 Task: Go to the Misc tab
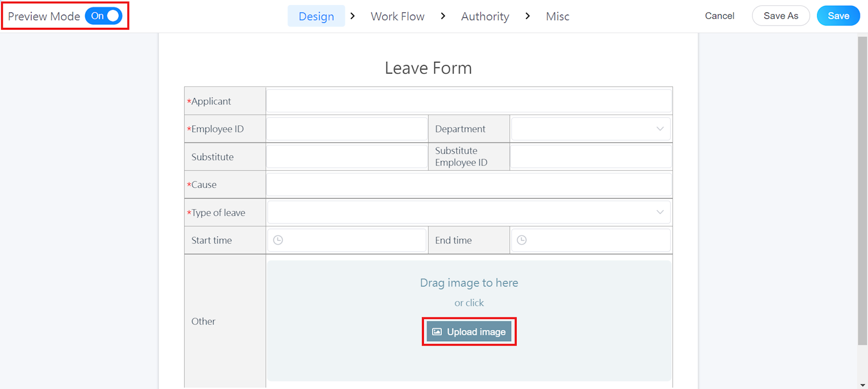(557, 16)
